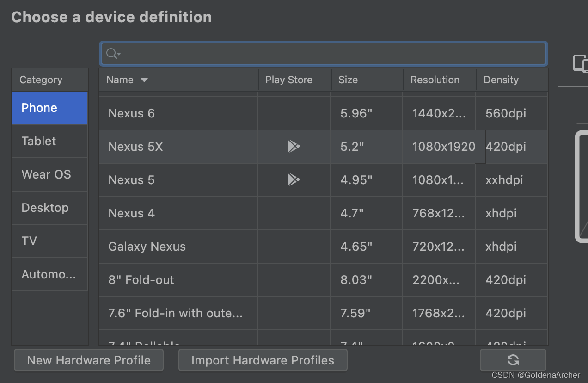Switch to the Tablet category

click(49, 141)
